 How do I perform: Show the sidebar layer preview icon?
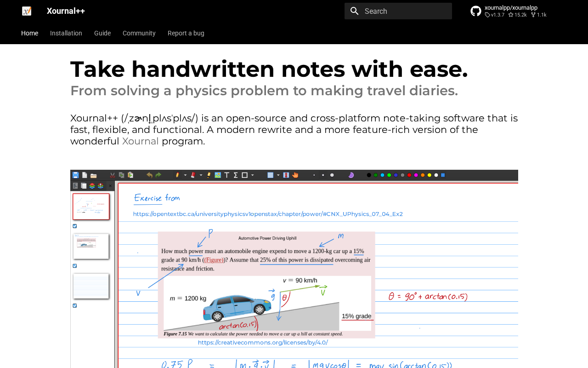92,186
